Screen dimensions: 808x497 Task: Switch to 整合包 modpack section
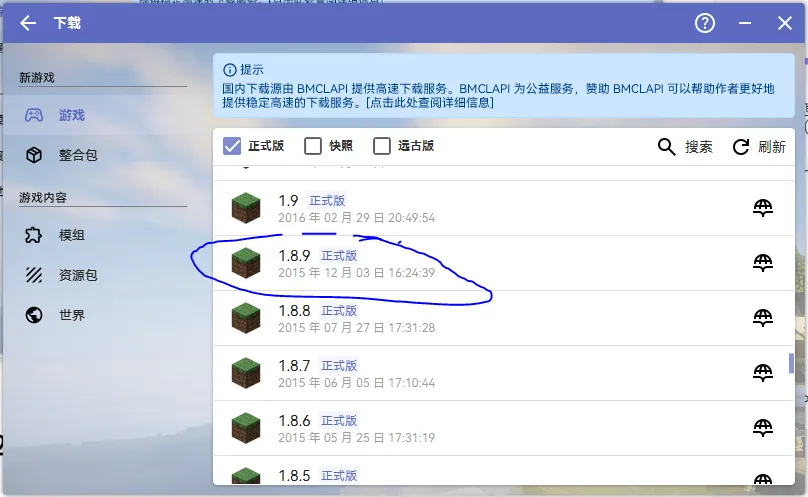pos(77,155)
